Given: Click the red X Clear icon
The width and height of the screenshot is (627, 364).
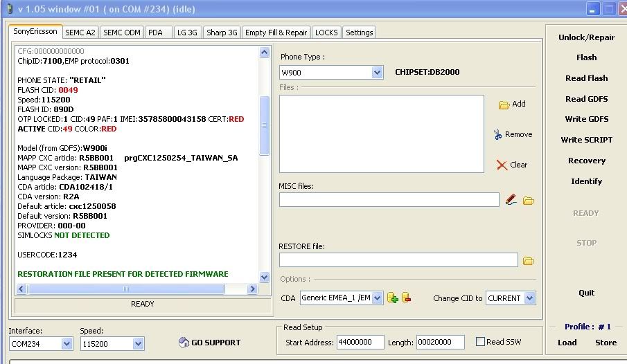Looking at the screenshot, I should (x=502, y=165).
